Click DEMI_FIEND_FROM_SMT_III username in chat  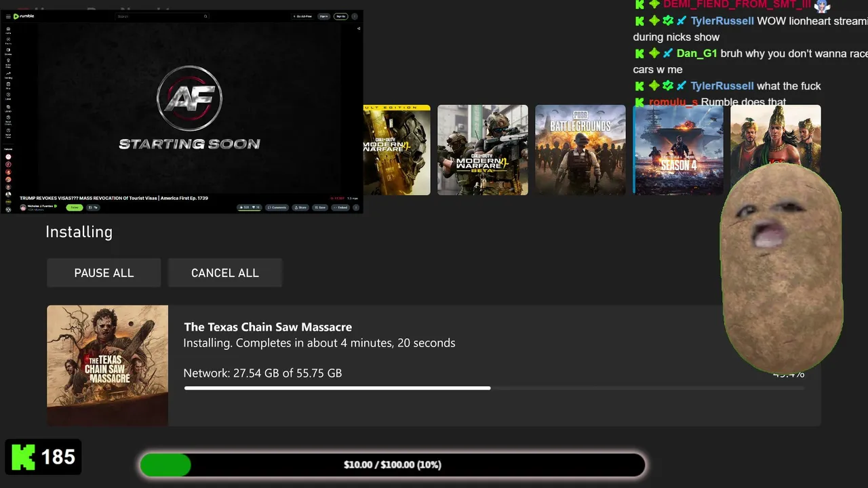737,5
